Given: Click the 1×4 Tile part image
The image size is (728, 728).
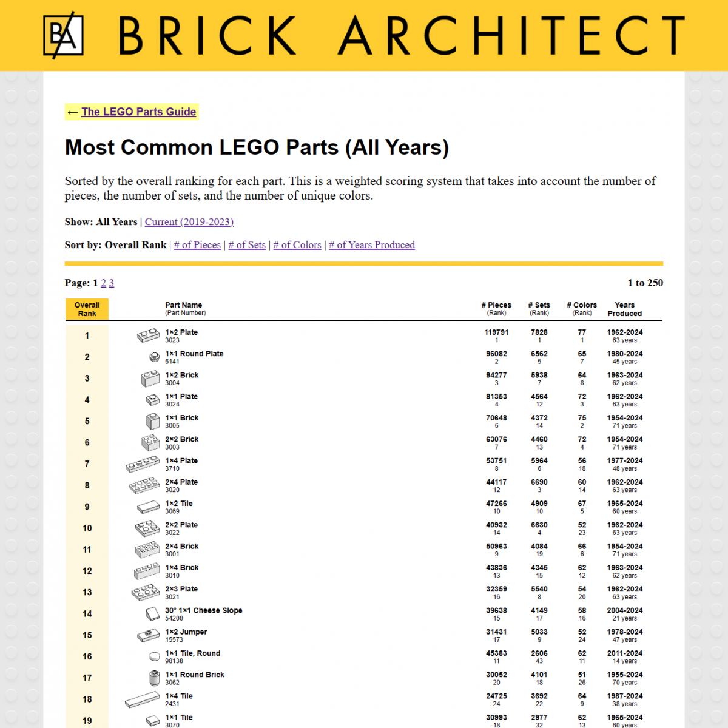Looking at the screenshot, I should 143,699.
